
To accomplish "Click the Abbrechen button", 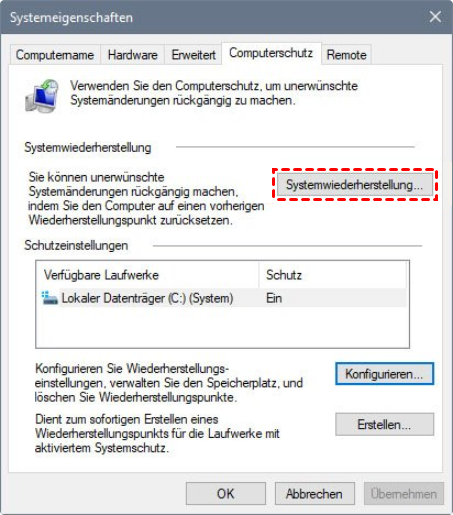I will [x=314, y=493].
